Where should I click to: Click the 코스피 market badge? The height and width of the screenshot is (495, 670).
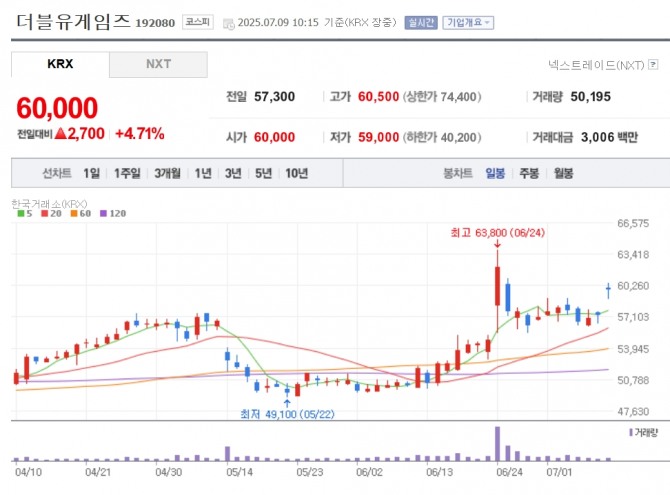[197, 22]
